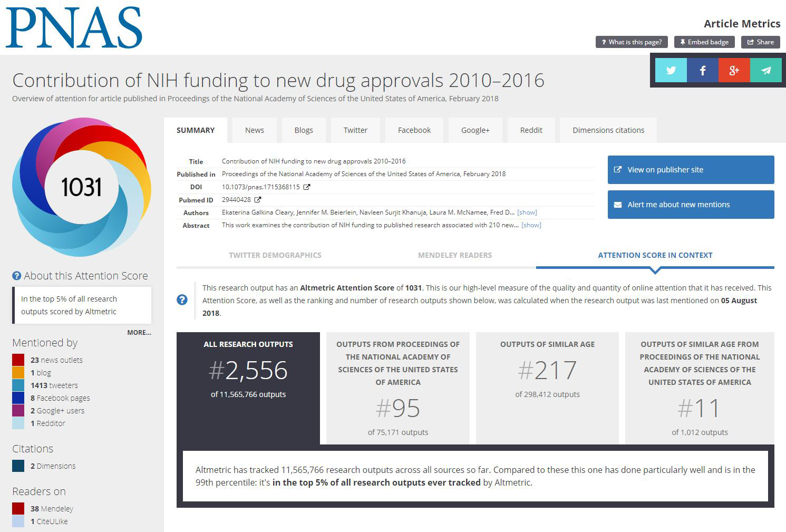Share on Twitter icon
This screenshot has width=786, height=532.
(x=671, y=71)
